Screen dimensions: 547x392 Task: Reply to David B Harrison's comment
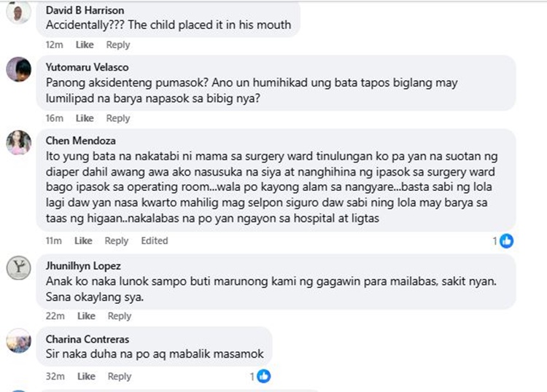click(x=117, y=44)
